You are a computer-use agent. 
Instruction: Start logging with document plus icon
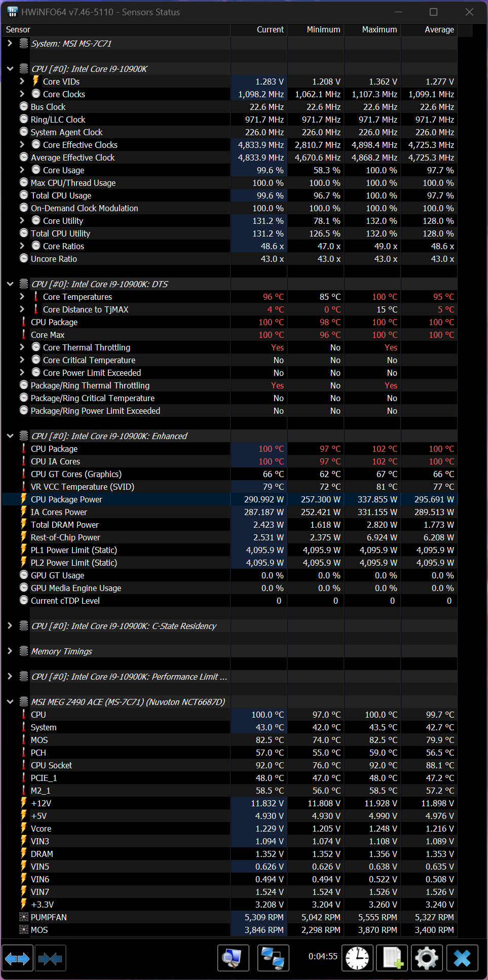[392, 958]
